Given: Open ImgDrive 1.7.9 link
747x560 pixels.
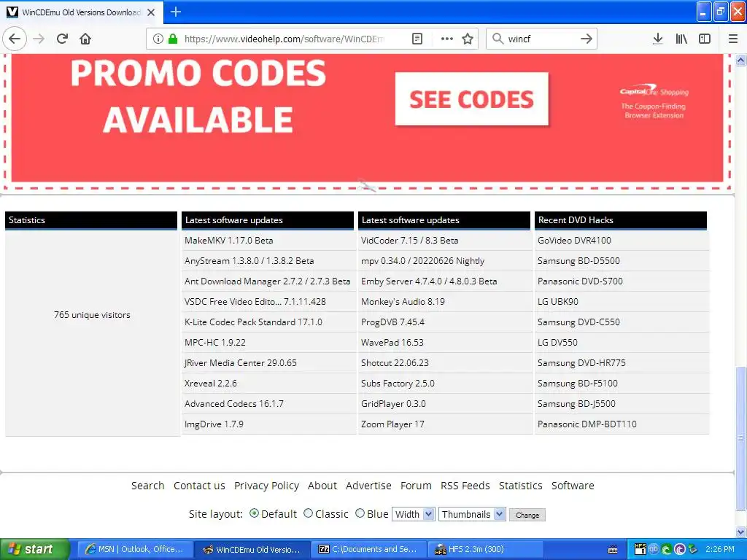Looking at the screenshot, I should point(214,424).
